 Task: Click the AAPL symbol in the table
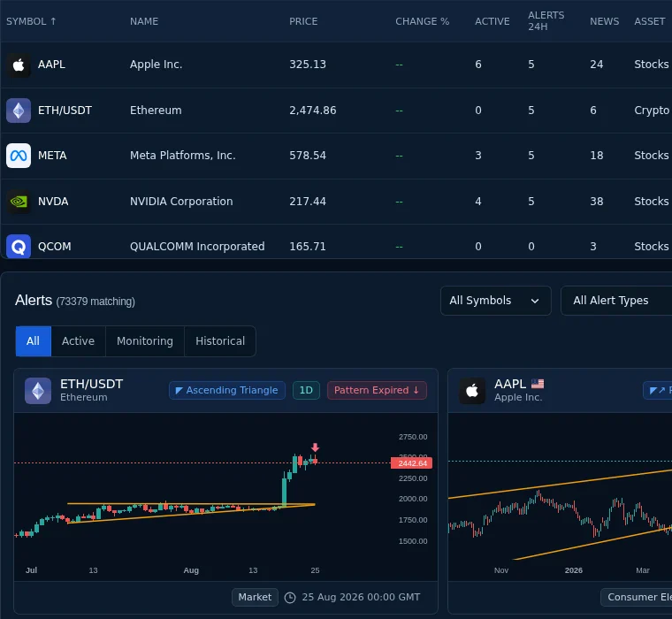click(51, 65)
